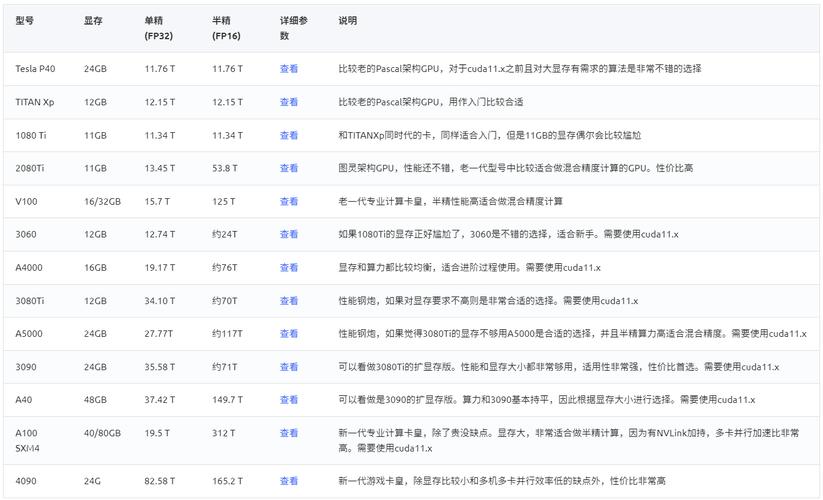823x500 pixels.
Task: Click the 16GB memory value for A4000
Action: point(95,268)
